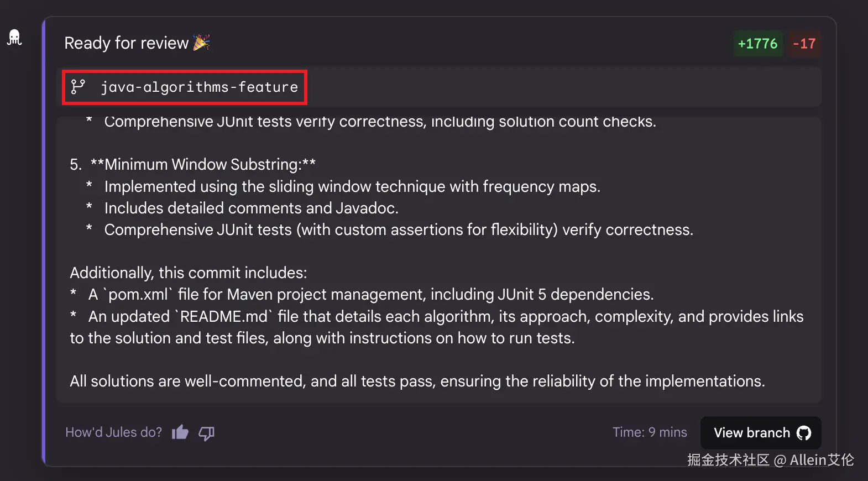The image size is (868, 481).
Task: Click the sliding window technique bullet
Action: (x=352, y=186)
